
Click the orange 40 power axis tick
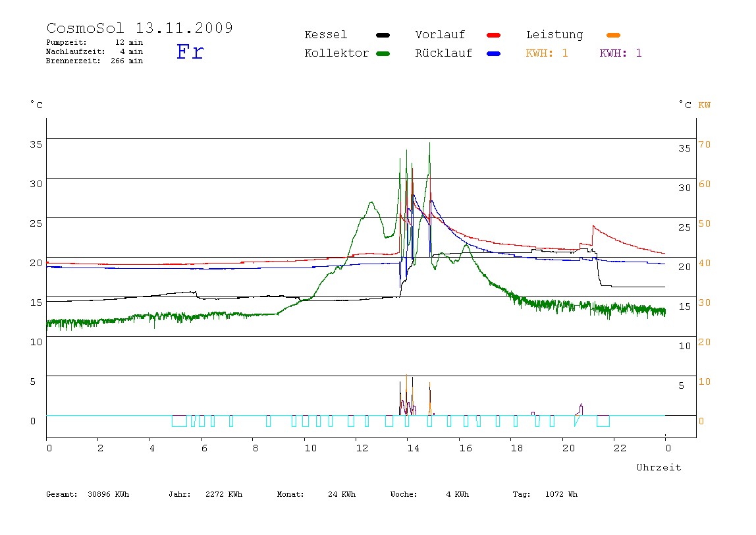(705, 263)
